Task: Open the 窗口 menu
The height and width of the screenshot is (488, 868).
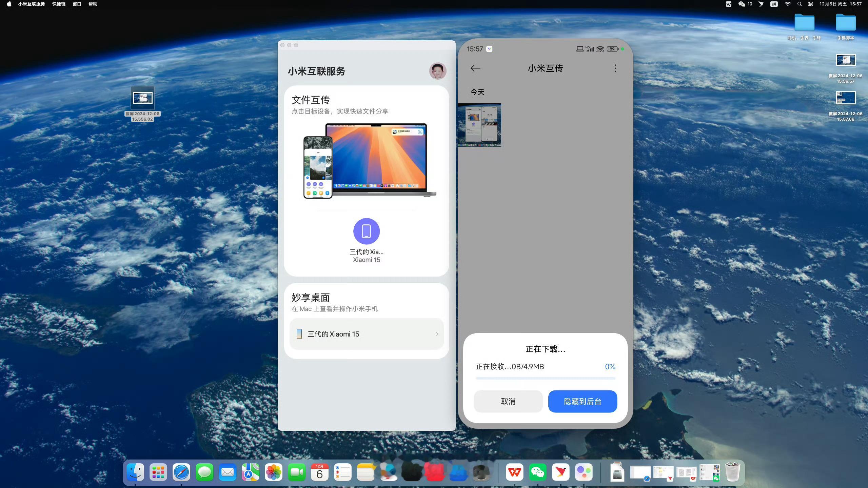Action: click(77, 4)
